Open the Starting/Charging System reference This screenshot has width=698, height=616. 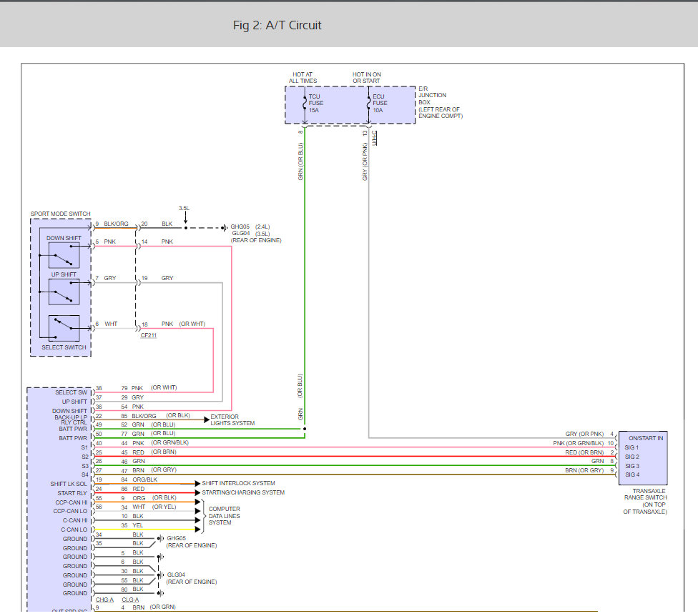coord(242,492)
